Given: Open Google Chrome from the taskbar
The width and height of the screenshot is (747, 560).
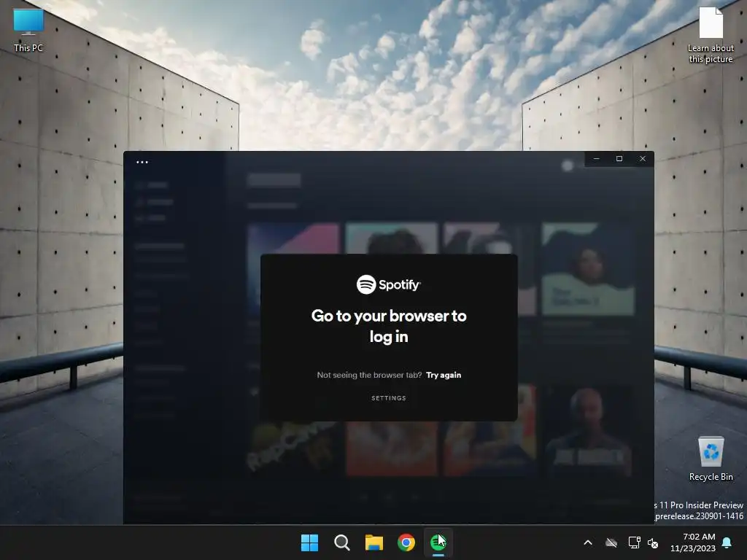Looking at the screenshot, I should pos(406,542).
